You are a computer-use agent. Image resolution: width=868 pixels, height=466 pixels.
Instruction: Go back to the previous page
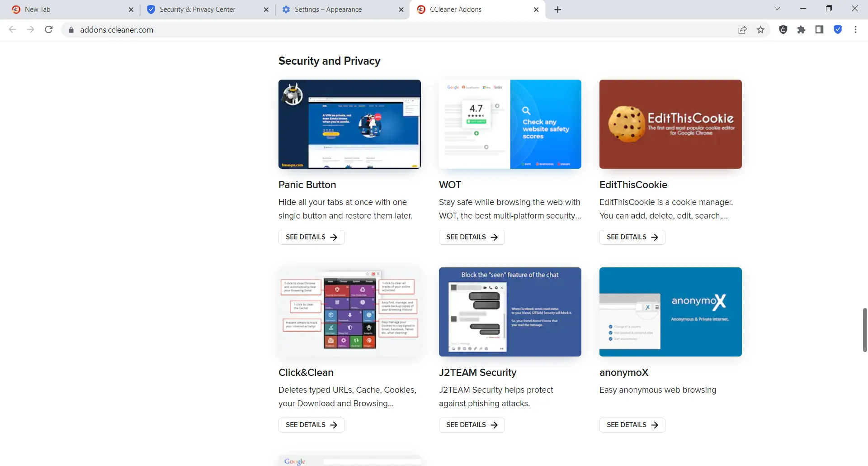coord(12,29)
